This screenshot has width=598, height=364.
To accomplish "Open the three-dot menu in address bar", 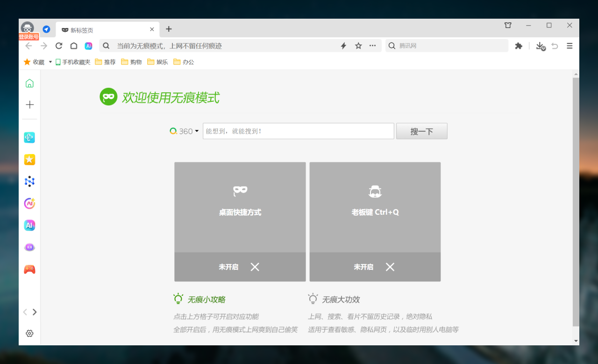I will click(x=372, y=46).
